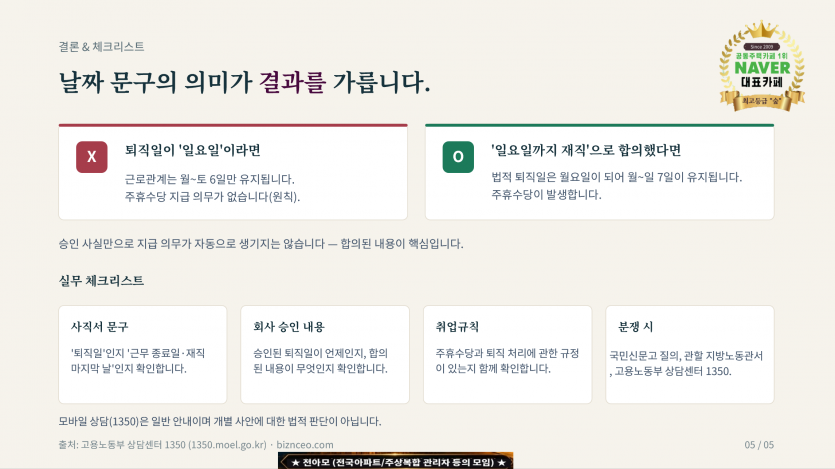This screenshot has width=835, height=469.
Task: Click the black '전아모' banner at the bottom
Action: click(396, 461)
